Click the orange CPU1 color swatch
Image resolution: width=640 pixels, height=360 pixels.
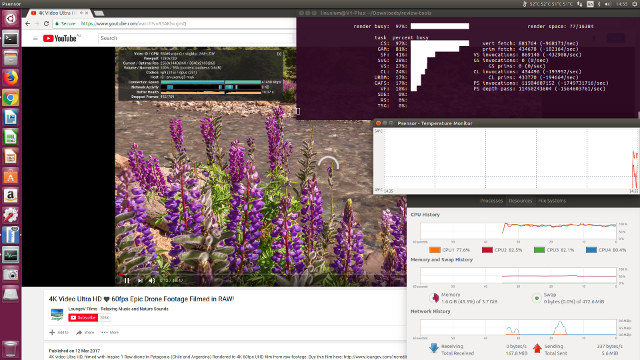(435, 250)
